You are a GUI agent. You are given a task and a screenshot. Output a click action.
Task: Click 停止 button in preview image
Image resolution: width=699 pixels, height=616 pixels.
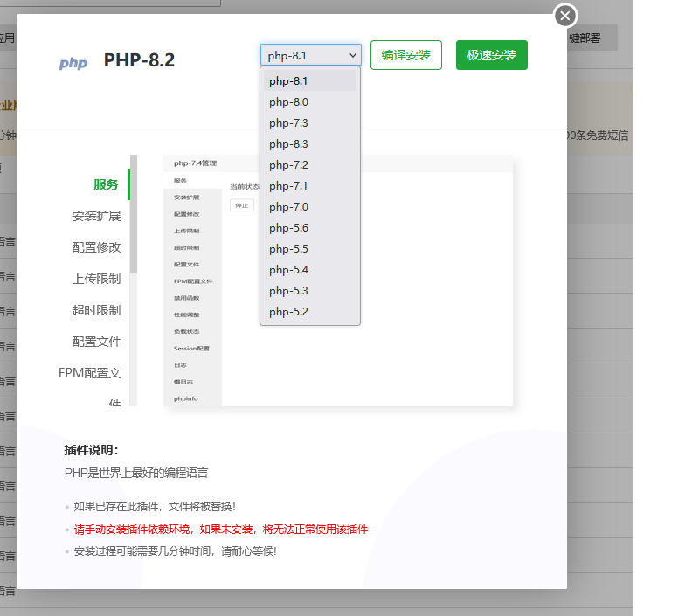click(x=242, y=205)
